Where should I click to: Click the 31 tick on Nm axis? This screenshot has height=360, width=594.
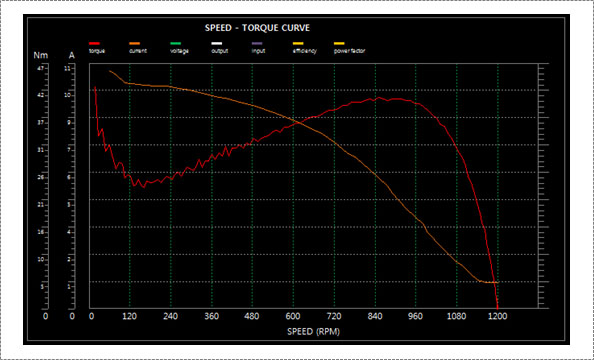(41, 150)
